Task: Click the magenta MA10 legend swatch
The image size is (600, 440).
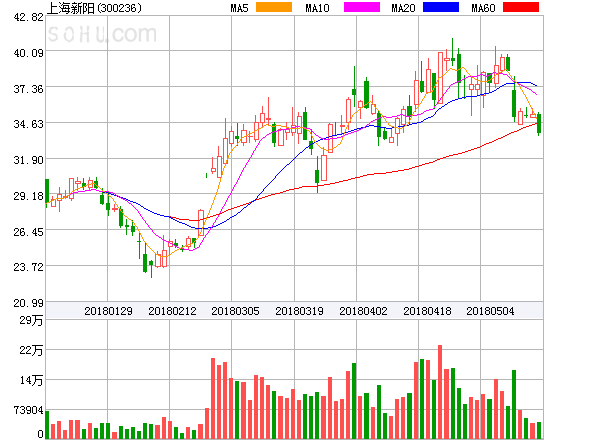Action: (x=362, y=7)
